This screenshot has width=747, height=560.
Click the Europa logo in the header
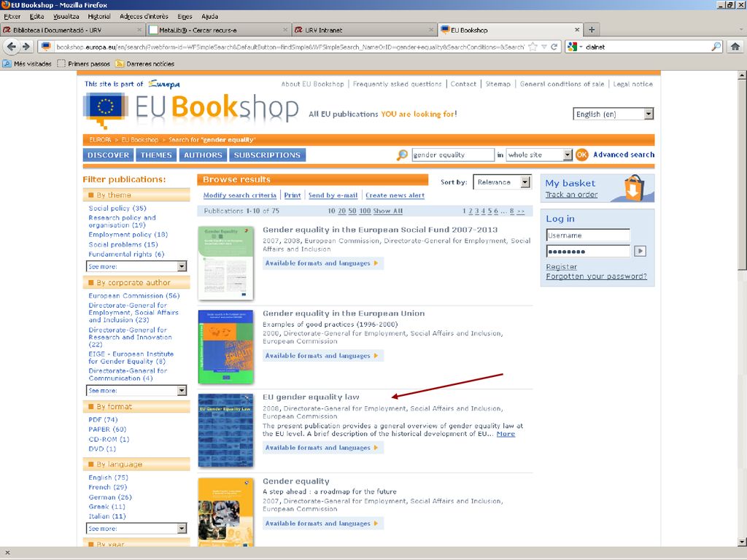click(x=164, y=84)
